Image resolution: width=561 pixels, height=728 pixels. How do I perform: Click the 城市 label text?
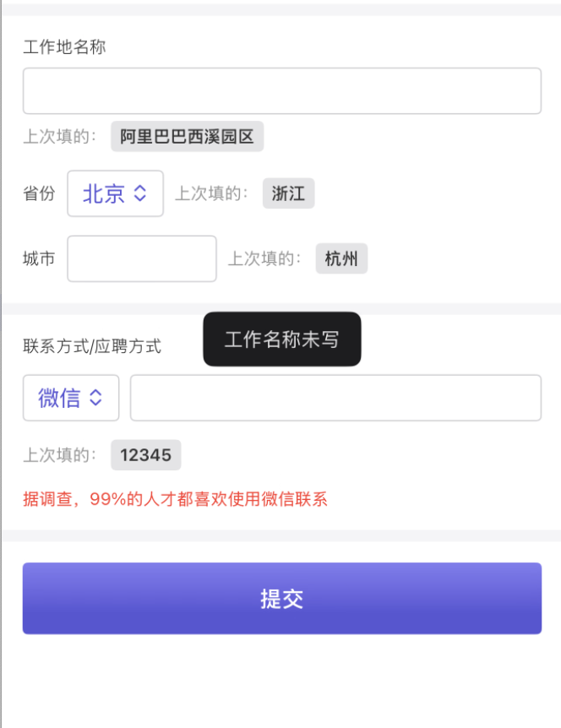pos(39,258)
